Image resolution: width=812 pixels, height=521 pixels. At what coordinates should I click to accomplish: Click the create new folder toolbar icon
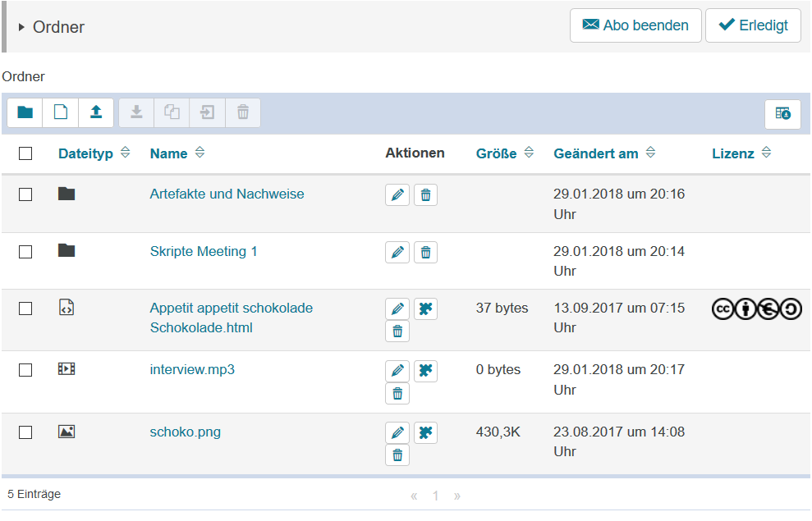pos(25,112)
